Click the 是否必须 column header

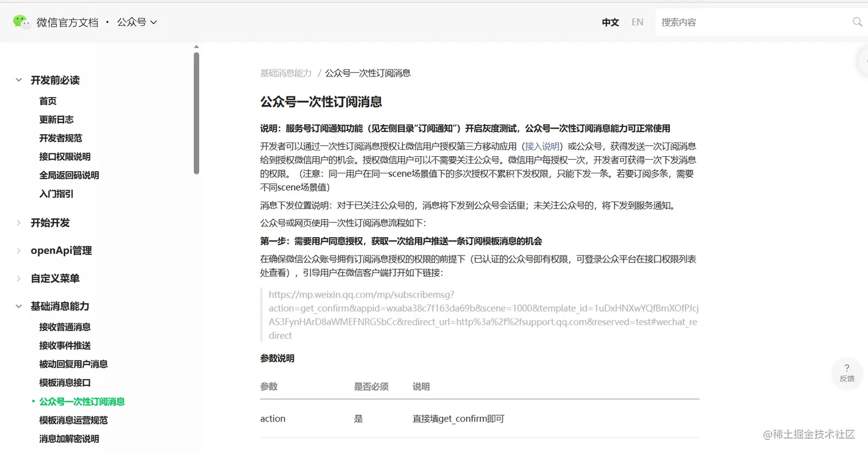(371, 386)
